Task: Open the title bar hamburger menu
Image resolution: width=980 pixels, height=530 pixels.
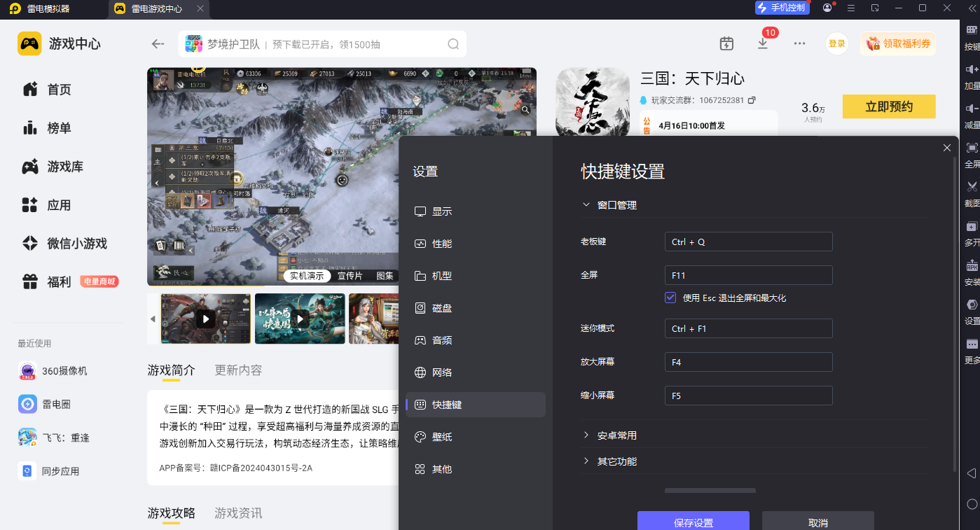Action: click(x=851, y=8)
